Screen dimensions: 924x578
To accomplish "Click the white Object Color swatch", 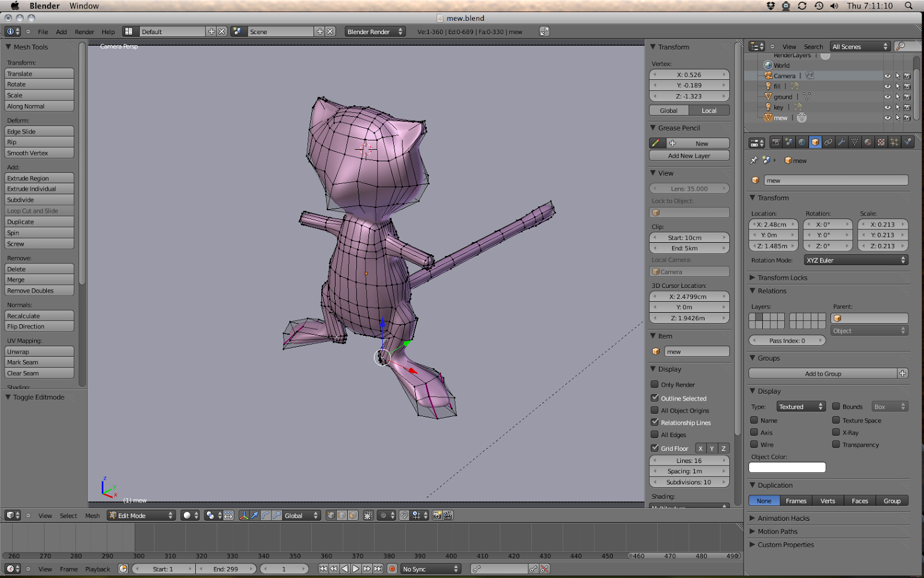I will pos(787,467).
